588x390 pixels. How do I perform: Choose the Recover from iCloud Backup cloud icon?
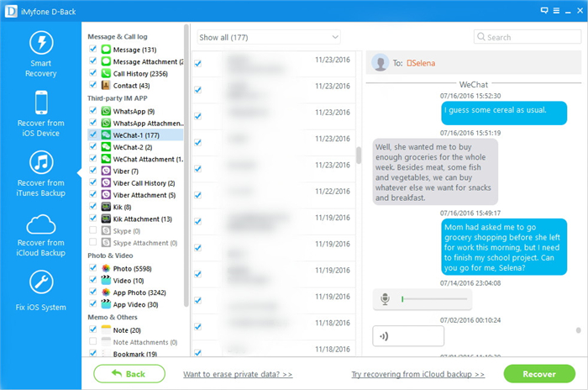pos(41,224)
